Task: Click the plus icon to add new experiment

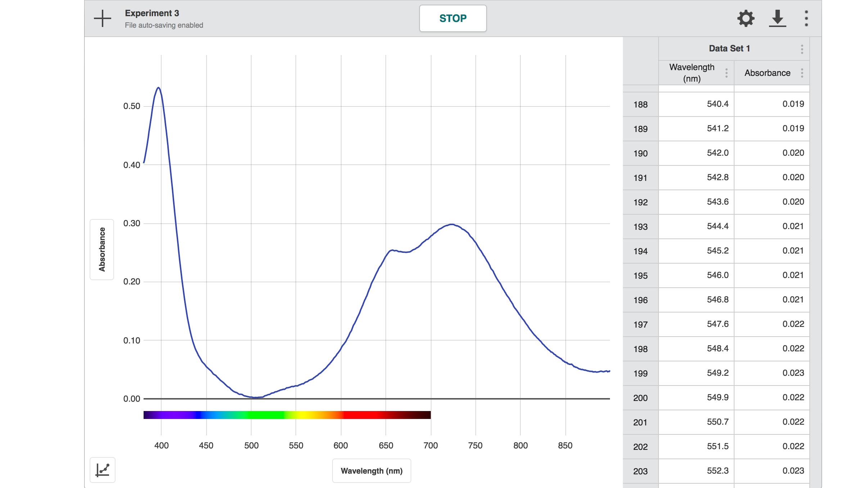Action: point(103,18)
